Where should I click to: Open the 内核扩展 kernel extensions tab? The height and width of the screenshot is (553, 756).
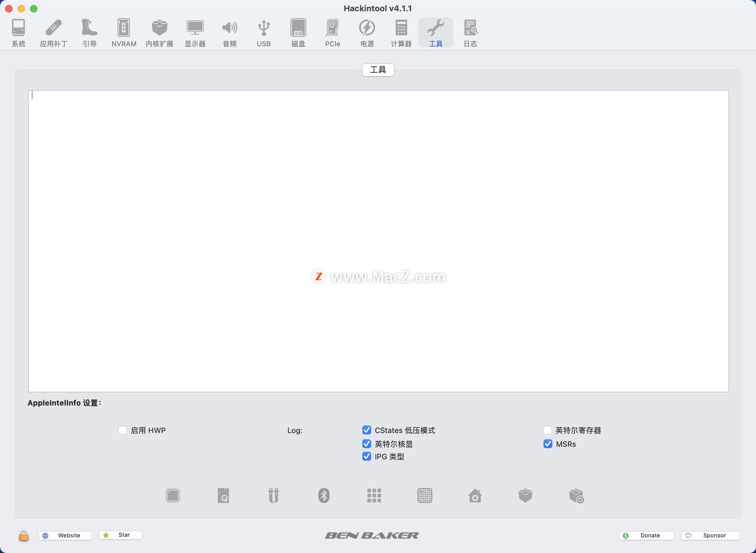tap(159, 33)
